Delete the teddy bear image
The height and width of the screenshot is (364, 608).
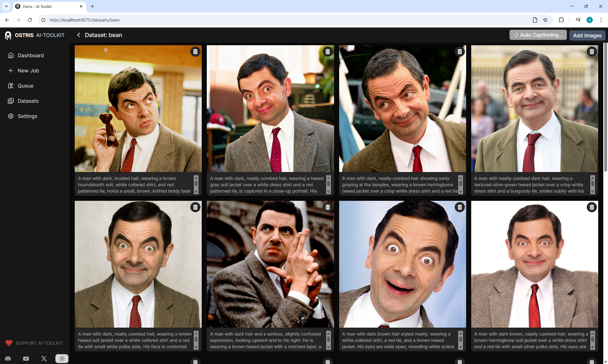click(195, 52)
